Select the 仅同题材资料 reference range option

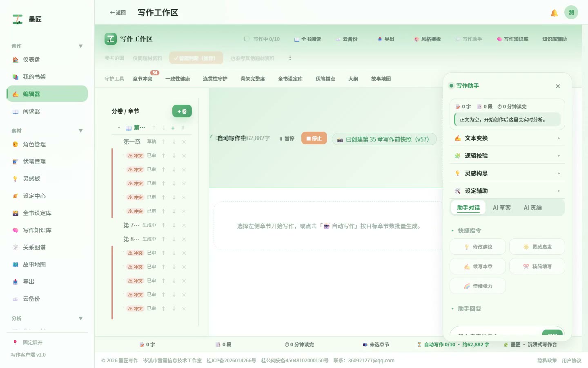pos(147,58)
